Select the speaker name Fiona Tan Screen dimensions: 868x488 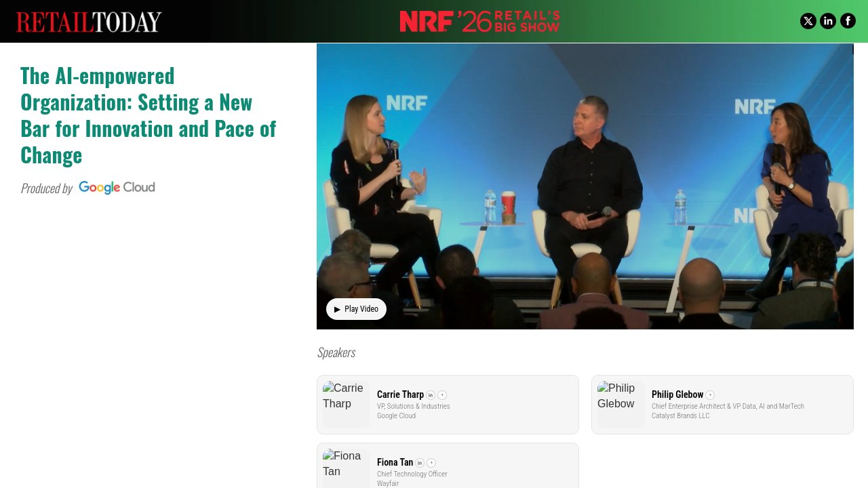(395, 462)
